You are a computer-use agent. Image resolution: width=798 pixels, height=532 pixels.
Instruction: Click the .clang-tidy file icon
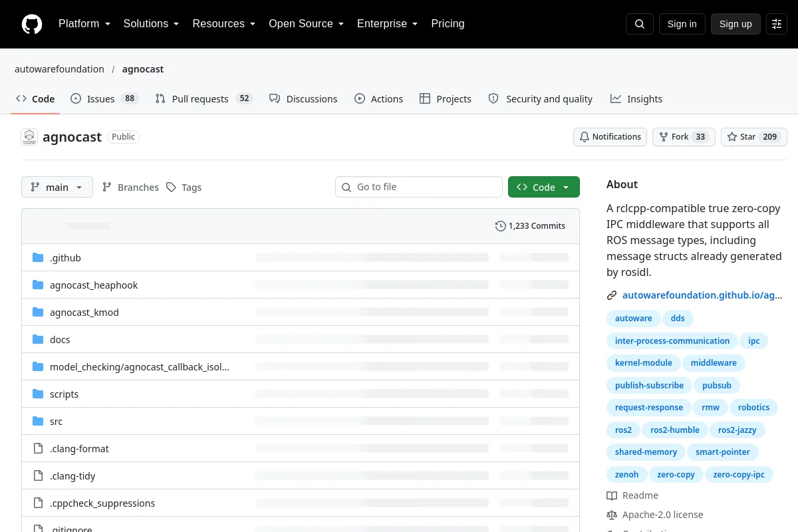38,476
